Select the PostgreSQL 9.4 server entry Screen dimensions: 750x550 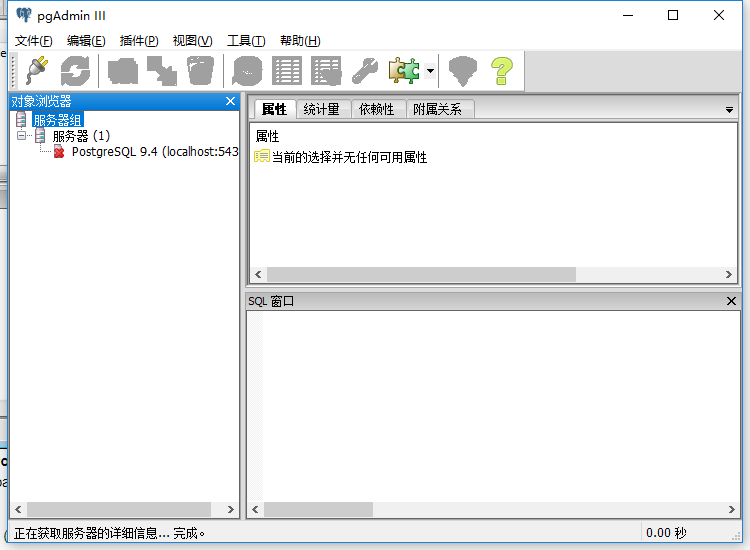(x=155, y=152)
